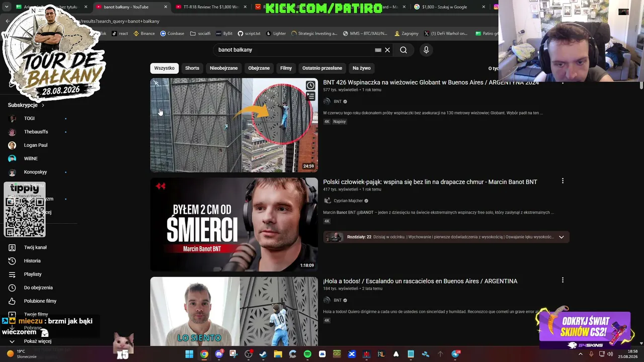Open the Historia clock icon
This screenshot has width=644, height=362.
tap(12, 261)
